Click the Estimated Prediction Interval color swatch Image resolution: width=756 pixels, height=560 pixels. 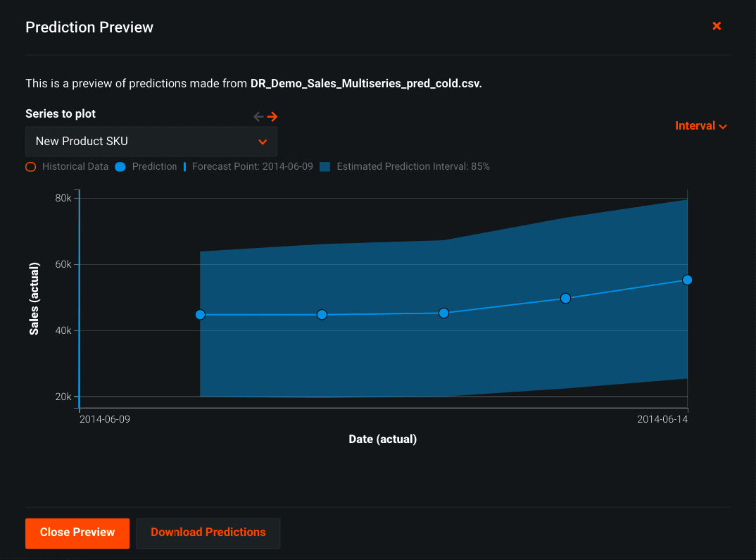tap(325, 167)
